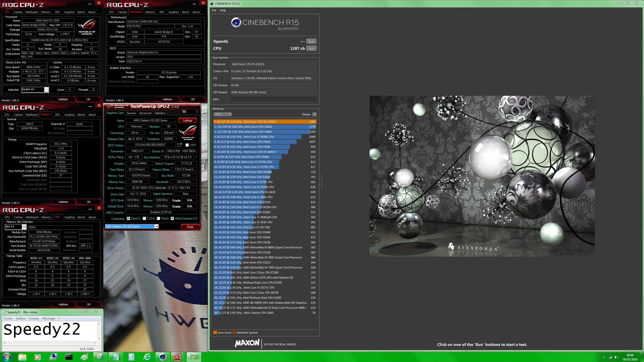644x362 pixels.
Task: Open Paint from the taskbar
Action: 85,357
